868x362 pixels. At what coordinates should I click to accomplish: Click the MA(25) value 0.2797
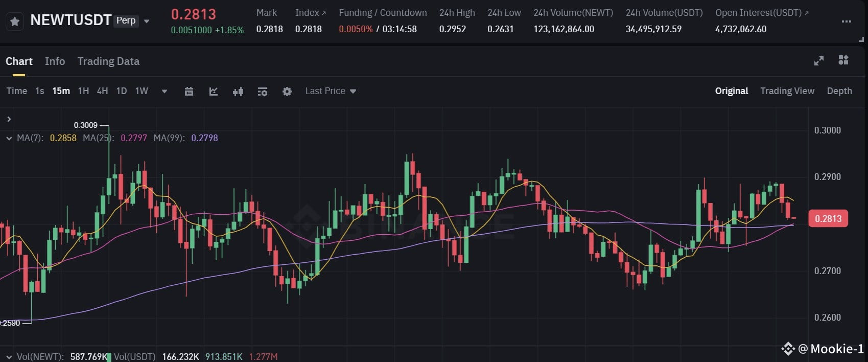pyautogui.click(x=134, y=138)
